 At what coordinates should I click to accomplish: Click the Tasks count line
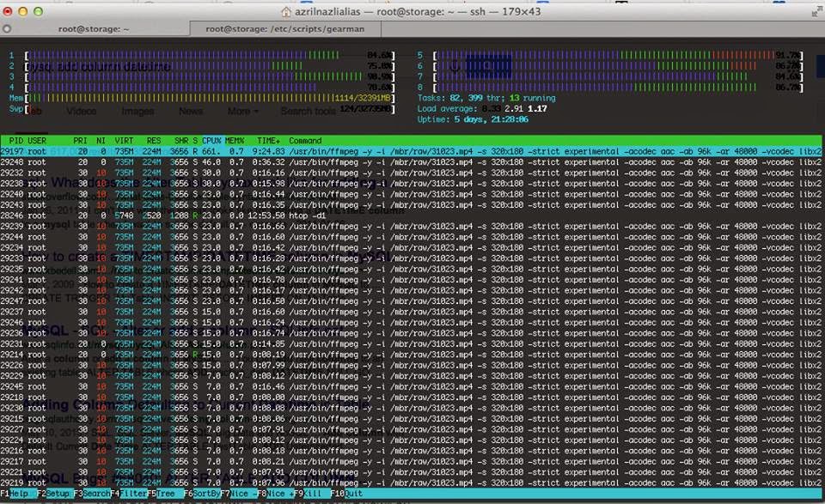(x=486, y=98)
